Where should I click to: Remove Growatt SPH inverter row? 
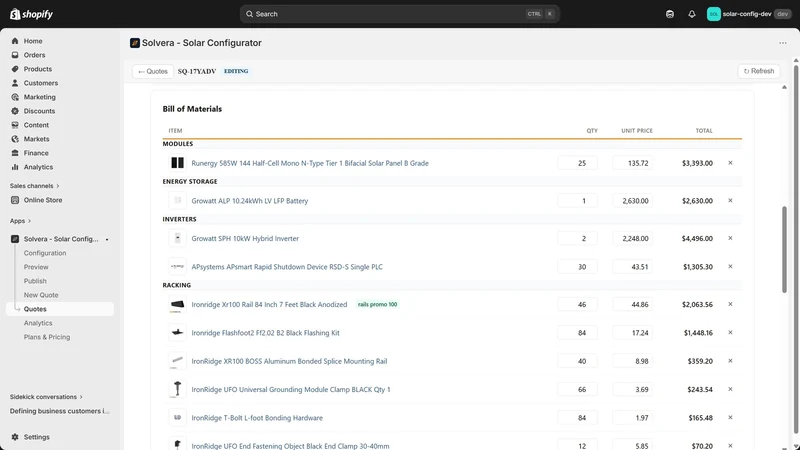pos(730,238)
